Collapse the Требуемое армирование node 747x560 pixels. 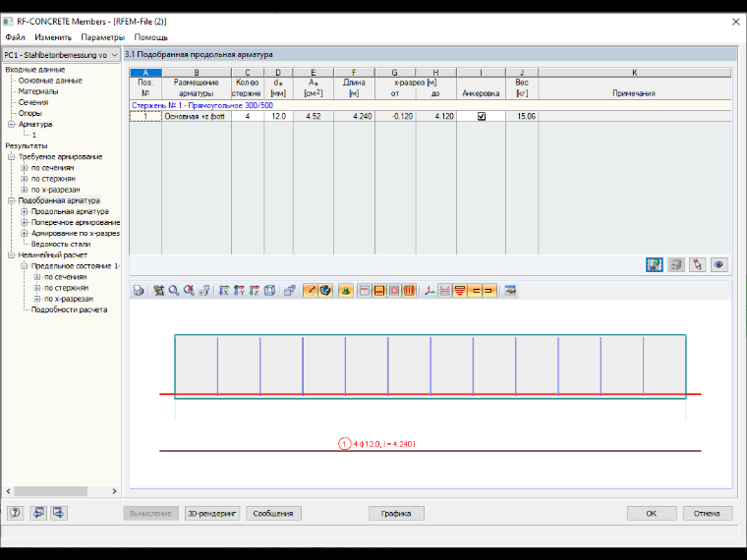point(12,156)
